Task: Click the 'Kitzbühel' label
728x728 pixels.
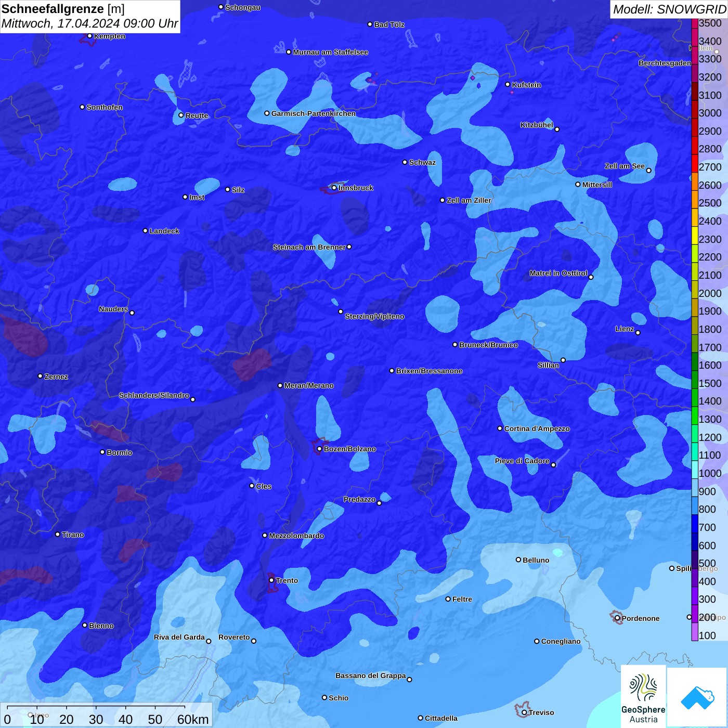Action: tap(537, 125)
